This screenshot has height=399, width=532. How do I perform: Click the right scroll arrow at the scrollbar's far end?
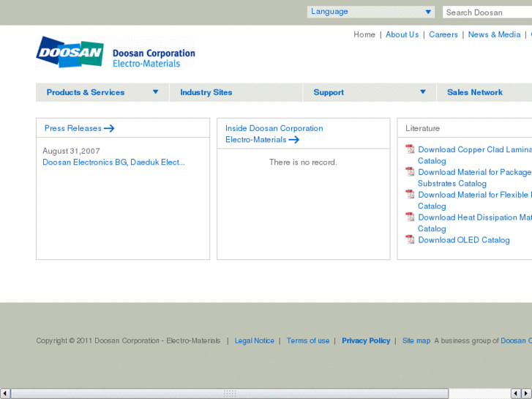[x=527, y=394]
